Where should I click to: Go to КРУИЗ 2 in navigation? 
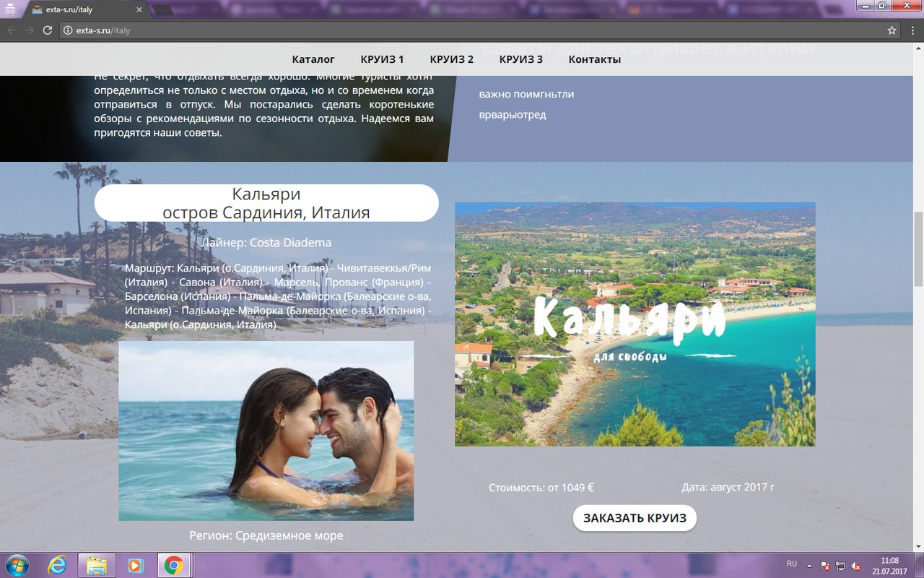click(452, 59)
